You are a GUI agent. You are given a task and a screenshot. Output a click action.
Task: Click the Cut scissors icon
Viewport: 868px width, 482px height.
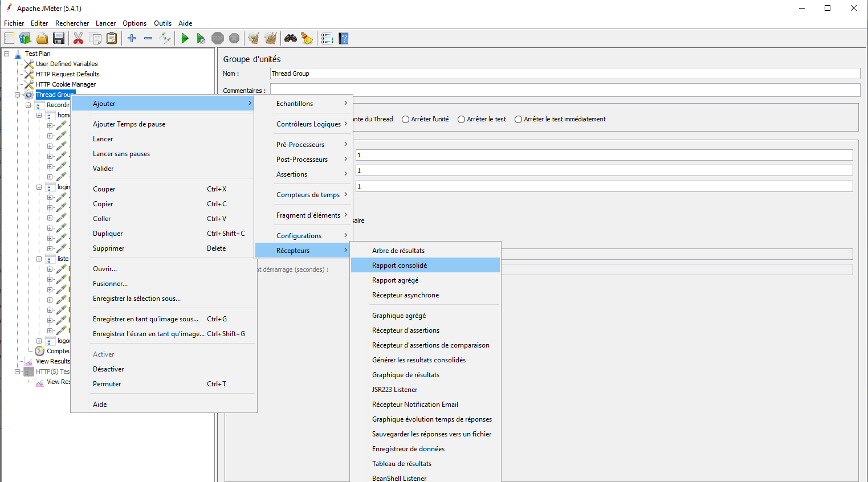point(79,38)
